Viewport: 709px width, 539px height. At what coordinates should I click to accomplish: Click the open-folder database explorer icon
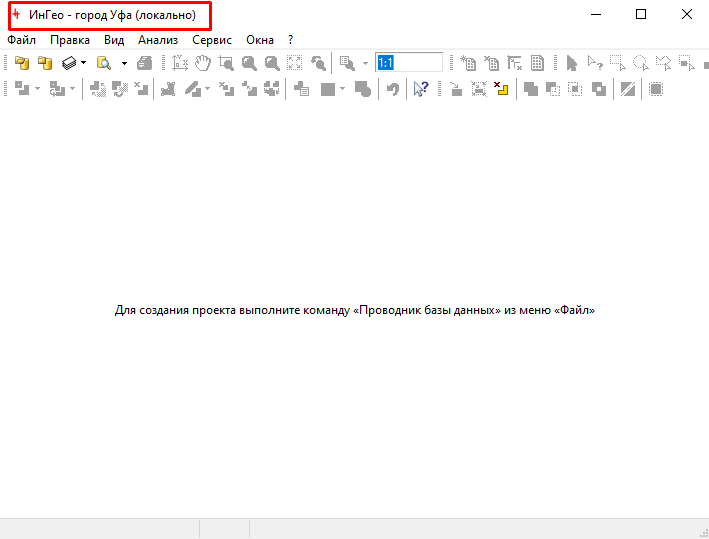(x=22, y=63)
